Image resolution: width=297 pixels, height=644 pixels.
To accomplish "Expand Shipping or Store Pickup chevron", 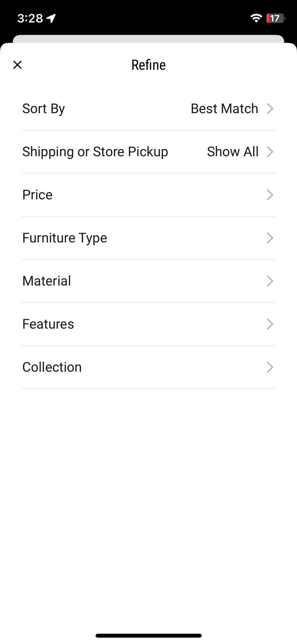I will [270, 152].
